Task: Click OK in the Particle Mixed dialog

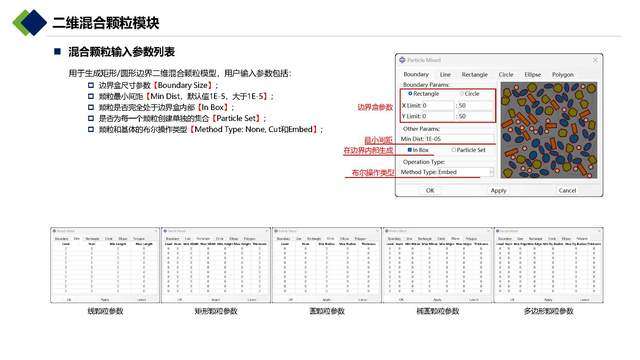Action: tap(430, 191)
